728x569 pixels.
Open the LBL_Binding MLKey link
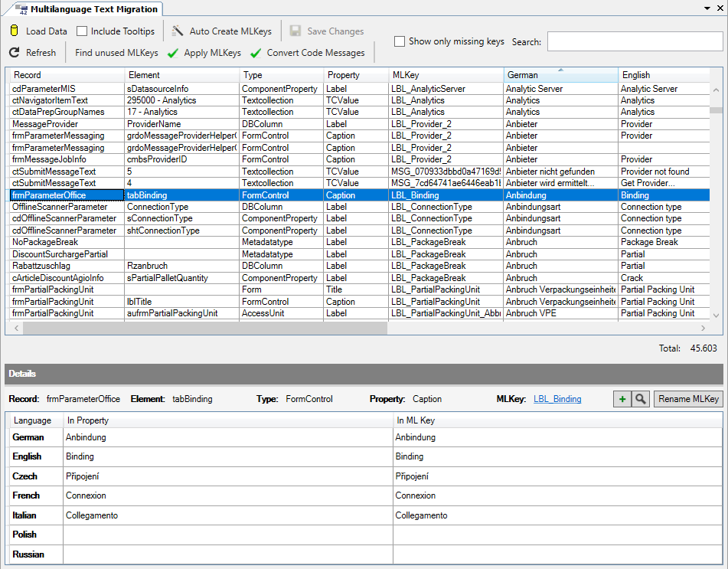557,399
